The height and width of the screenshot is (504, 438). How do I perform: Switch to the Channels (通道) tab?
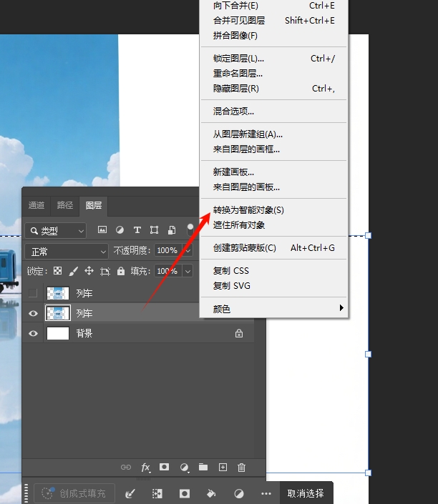[36, 205]
